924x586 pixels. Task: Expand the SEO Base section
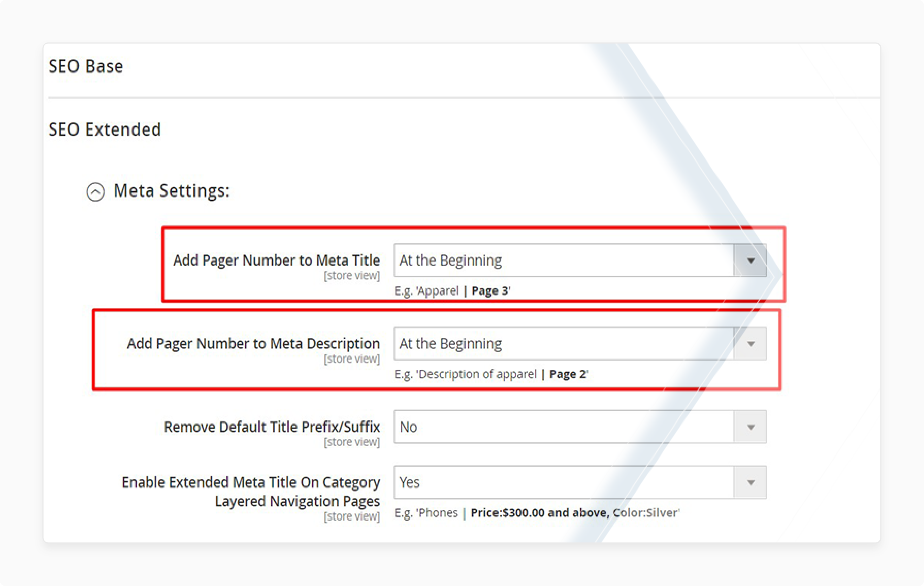(86, 67)
